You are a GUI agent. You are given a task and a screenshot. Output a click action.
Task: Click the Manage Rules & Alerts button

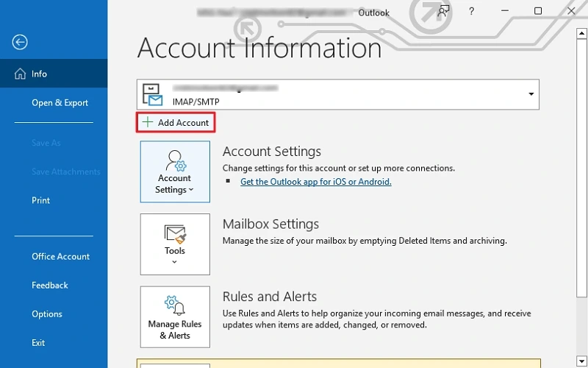tap(175, 317)
